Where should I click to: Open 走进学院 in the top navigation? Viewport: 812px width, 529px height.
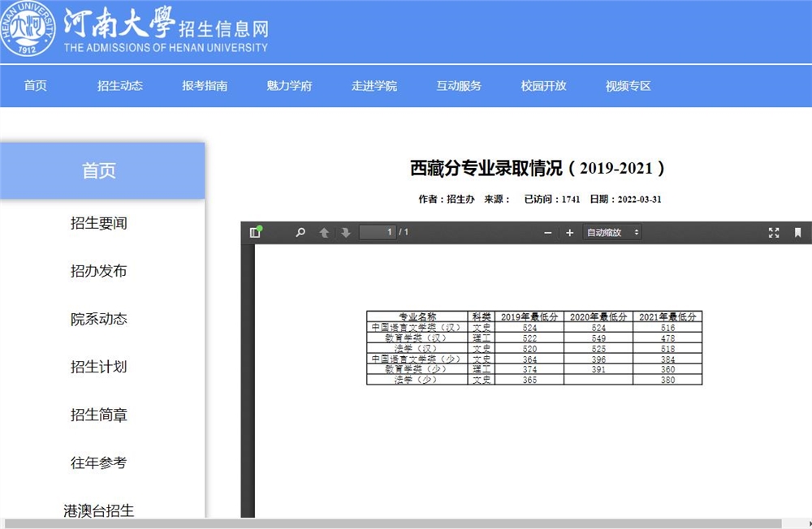(x=374, y=86)
